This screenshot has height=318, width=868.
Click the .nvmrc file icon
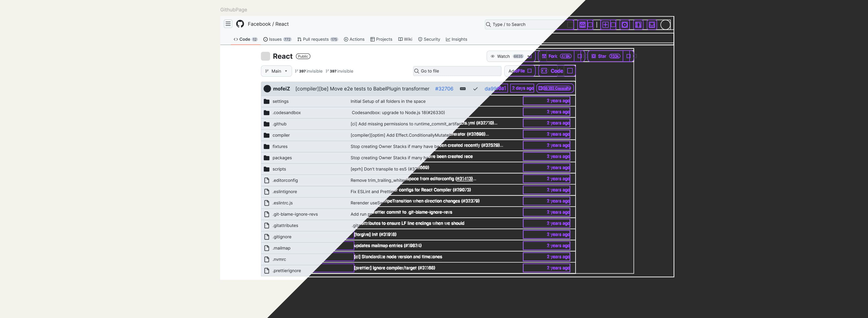tap(267, 259)
